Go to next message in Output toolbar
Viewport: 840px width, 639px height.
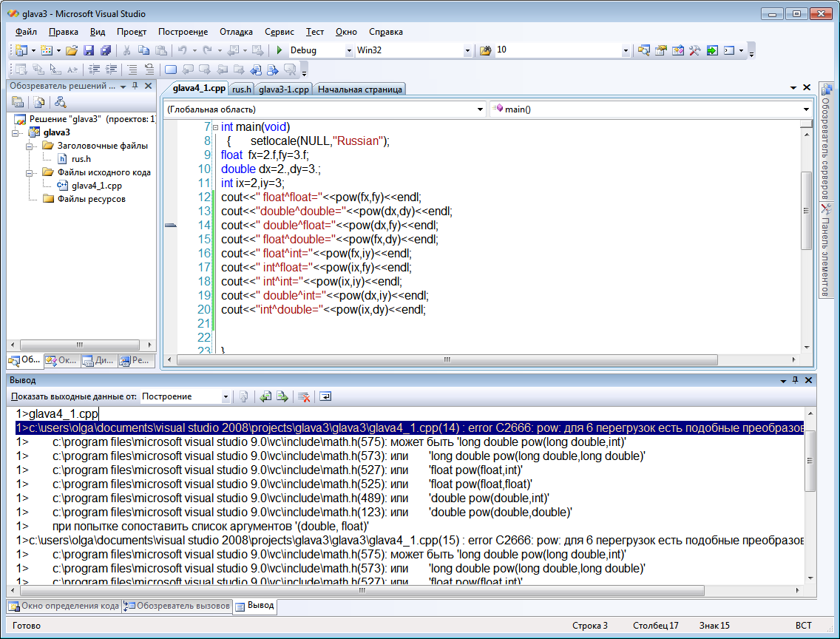tap(282, 397)
